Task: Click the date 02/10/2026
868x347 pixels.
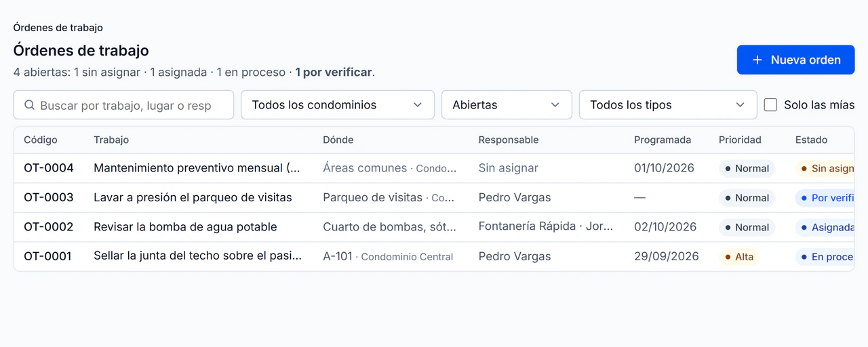Action: pyautogui.click(x=665, y=227)
